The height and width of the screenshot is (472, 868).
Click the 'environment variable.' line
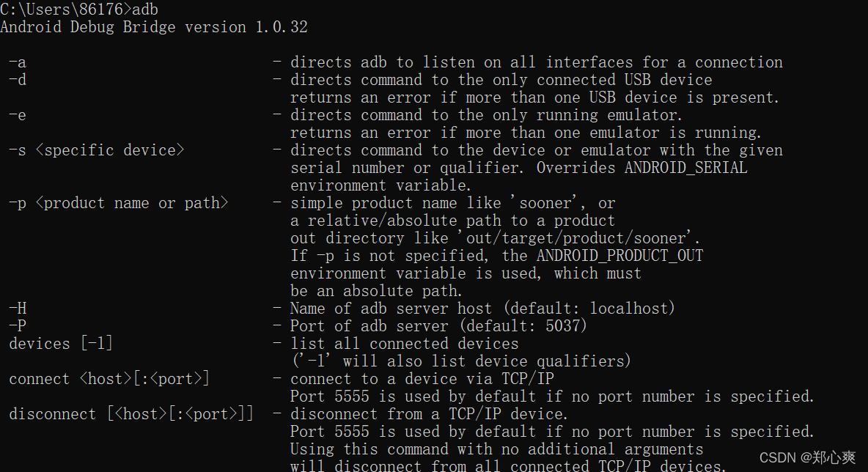(381, 186)
